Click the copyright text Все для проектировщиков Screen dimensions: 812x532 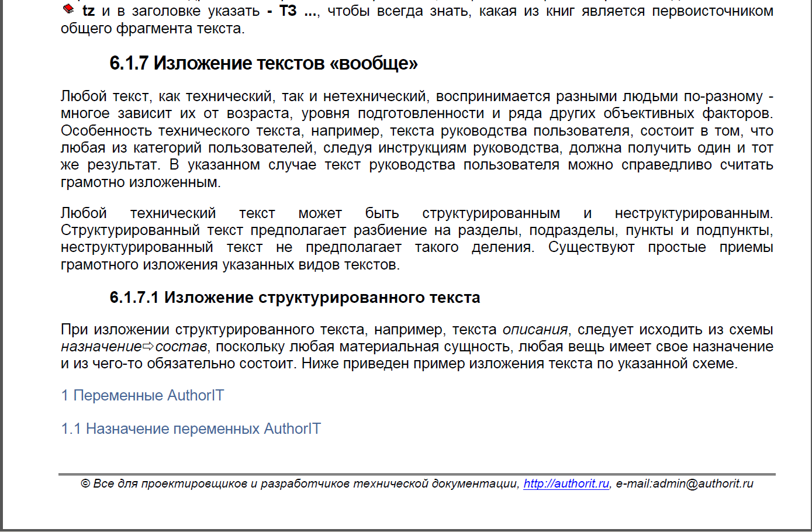tap(167, 483)
